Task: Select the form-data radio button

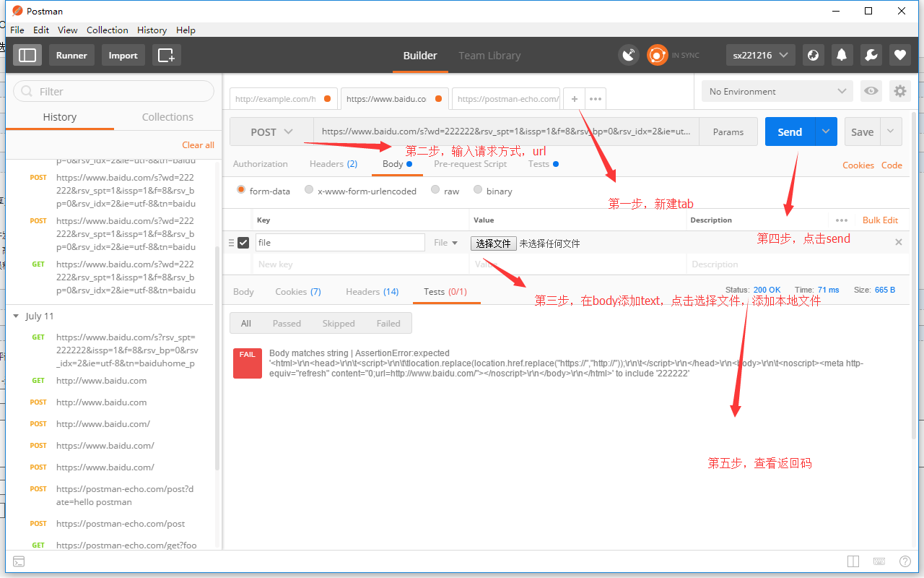Action: (x=241, y=190)
